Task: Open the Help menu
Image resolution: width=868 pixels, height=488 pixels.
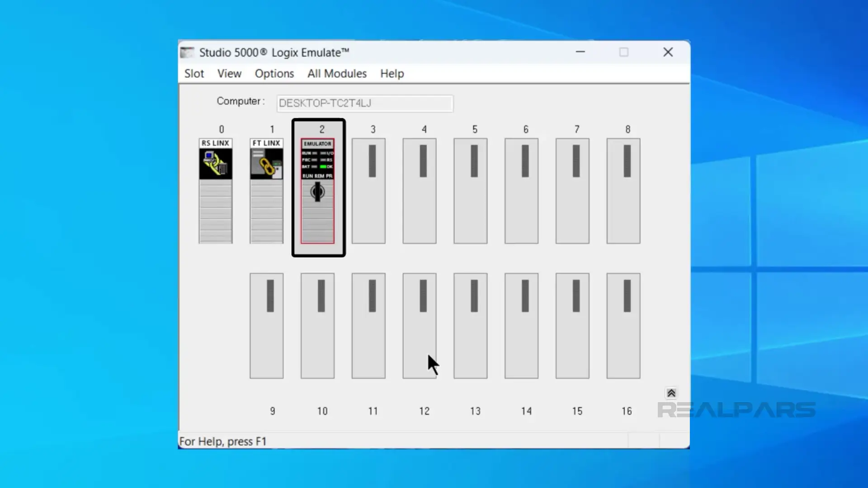Action: click(392, 73)
